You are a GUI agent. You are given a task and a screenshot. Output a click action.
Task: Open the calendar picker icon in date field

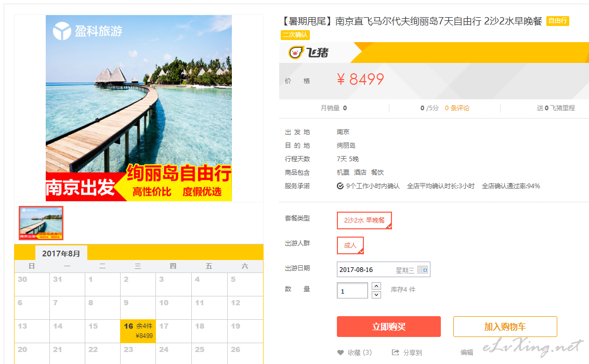[x=423, y=270]
